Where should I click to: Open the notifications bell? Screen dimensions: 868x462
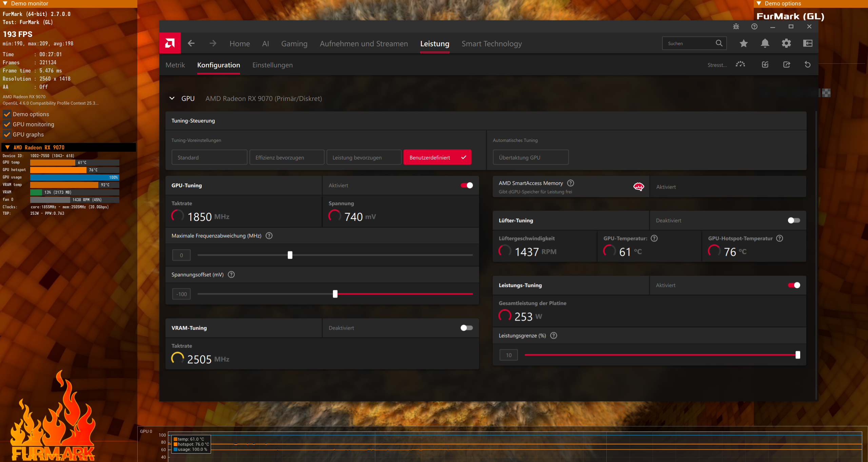point(765,43)
